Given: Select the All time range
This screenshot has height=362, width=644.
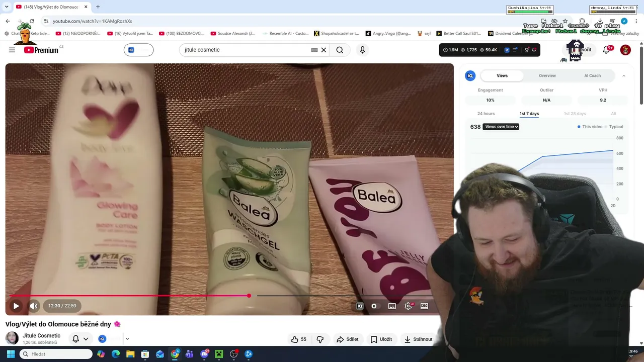Looking at the screenshot, I should tap(613, 114).
